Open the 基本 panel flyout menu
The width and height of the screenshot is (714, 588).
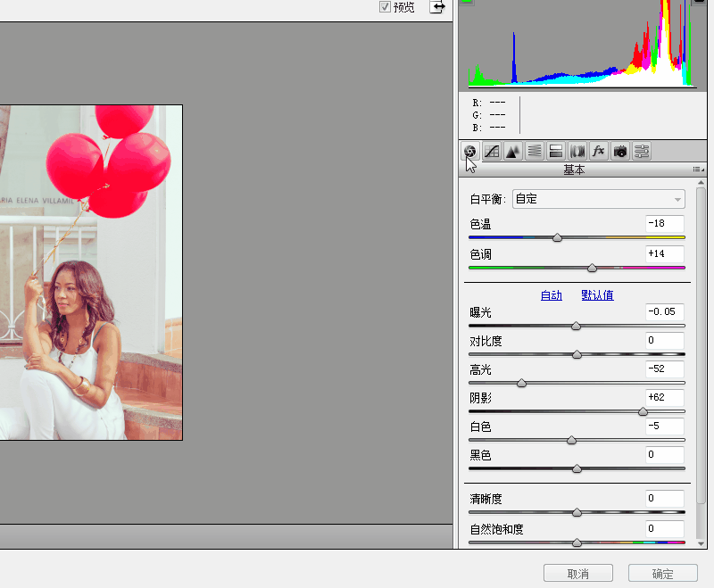pos(699,170)
